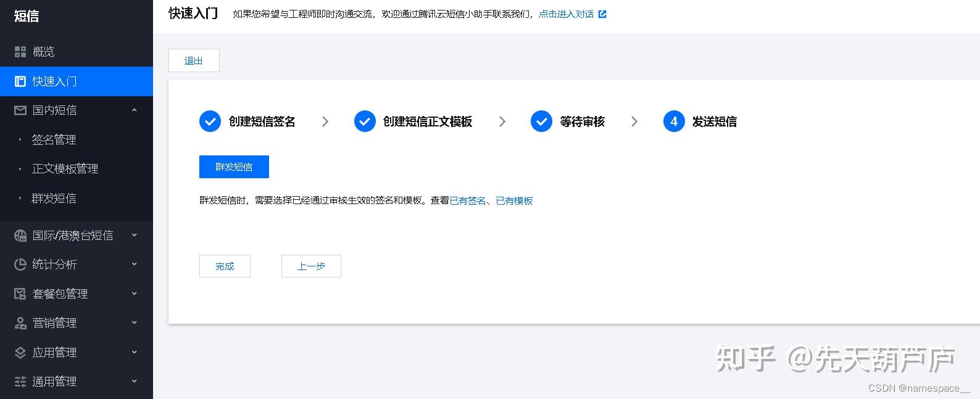The width and height of the screenshot is (980, 399).
Task: Click the 国际/港澳台短信 menu label
Action: [x=73, y=236]
